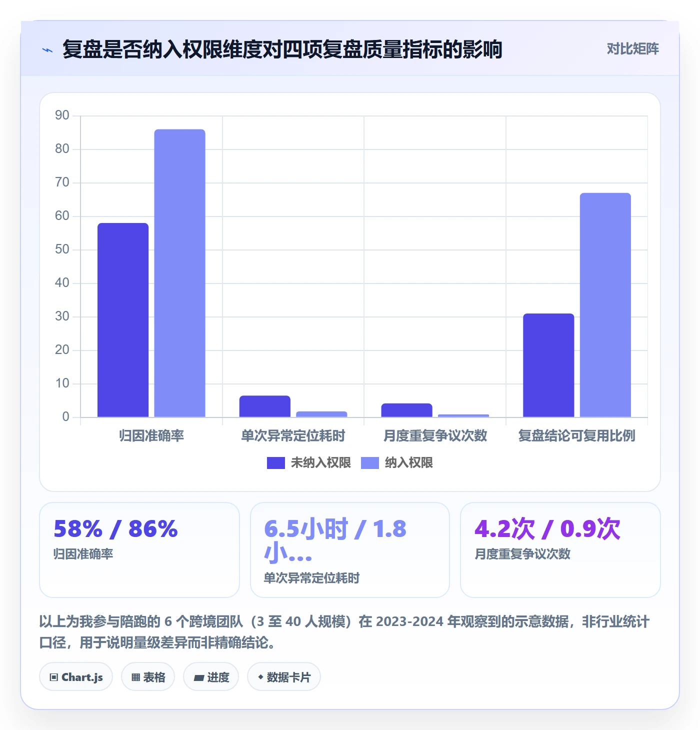Click the 复盘结论可复用比例 x-axis label

(577, 436)
